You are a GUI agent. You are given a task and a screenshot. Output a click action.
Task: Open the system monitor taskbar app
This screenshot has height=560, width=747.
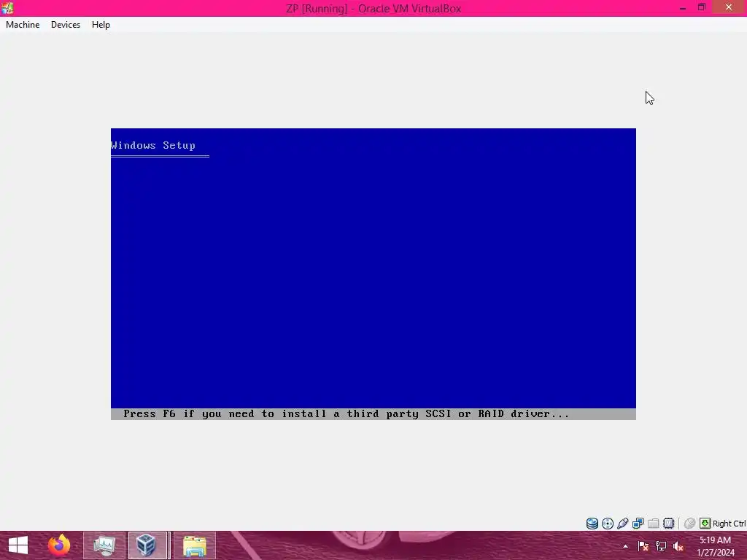(x=104, y=545)
